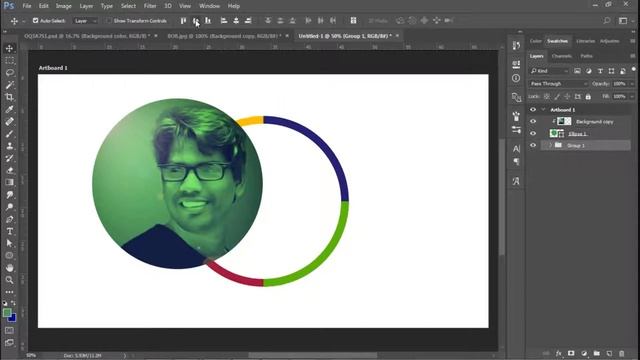Toggle layer filtering on/off switch
This screenshot has height=360, width=640.
(633, 69)
